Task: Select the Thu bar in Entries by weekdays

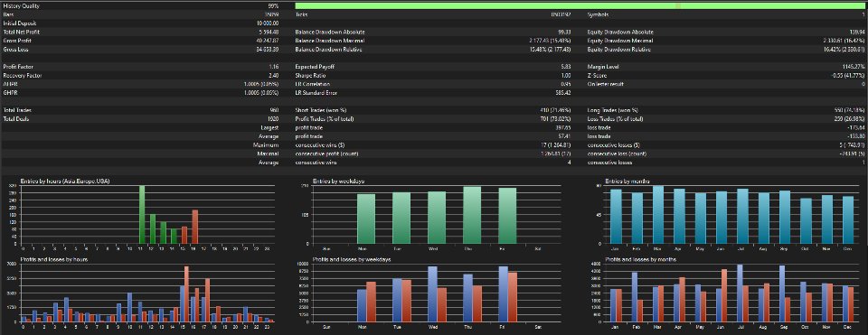Action: click(472, 215)
